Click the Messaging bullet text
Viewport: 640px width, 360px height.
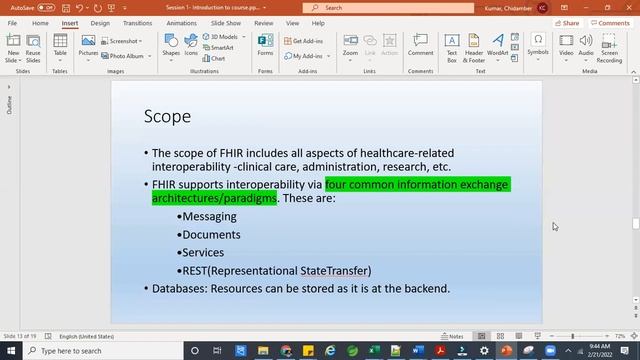point(209,216)
